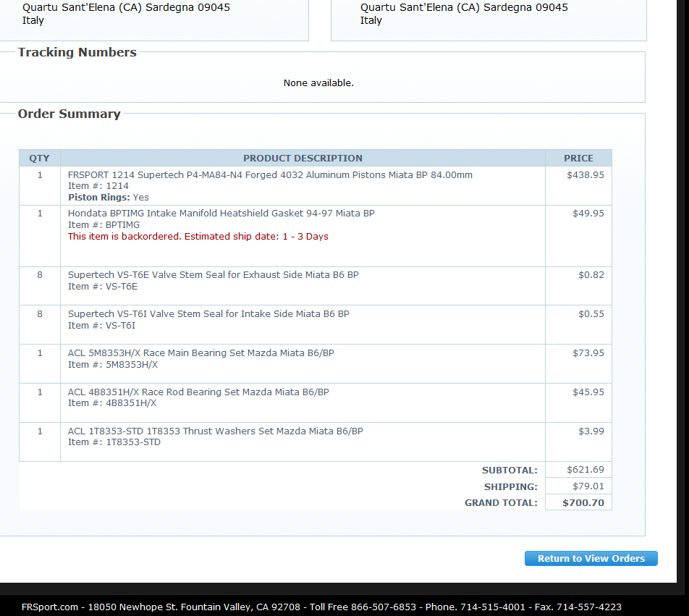689x616 pixels.
Task: Click ACL Thrust Washers Set description
Action: [x=216, y=431]
